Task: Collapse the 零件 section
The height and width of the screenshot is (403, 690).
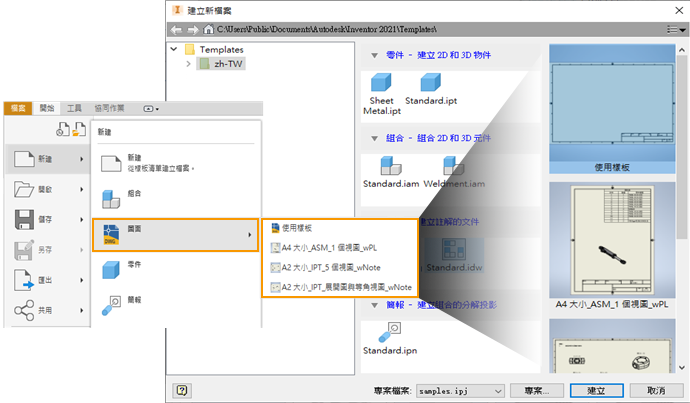Action: 374,55
